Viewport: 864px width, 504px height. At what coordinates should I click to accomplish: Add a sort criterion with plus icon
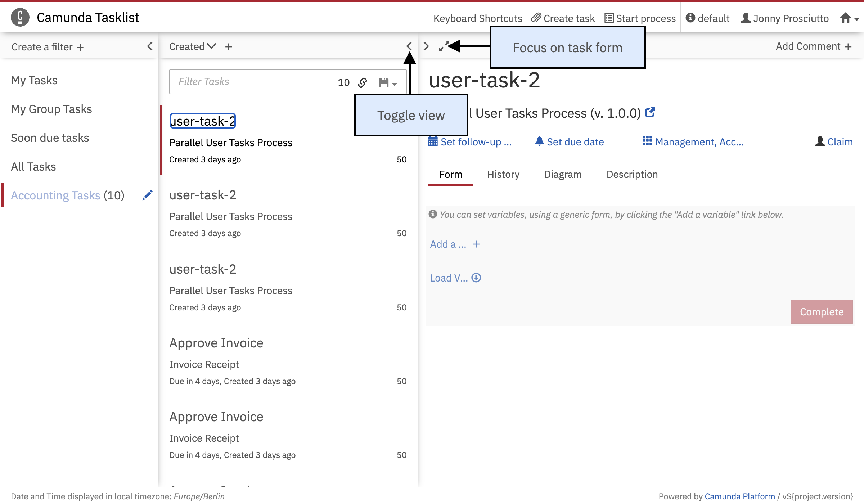[229, 47]
